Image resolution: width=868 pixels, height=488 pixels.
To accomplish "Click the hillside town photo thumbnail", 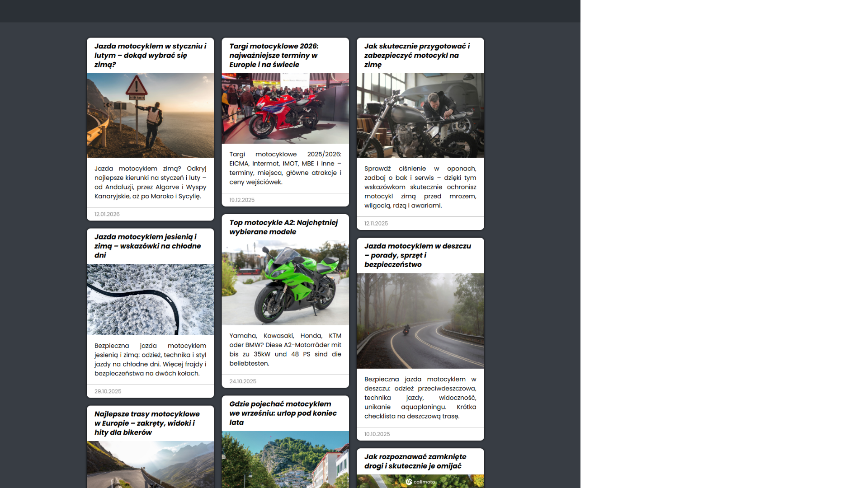I will [x=285, y=460].
